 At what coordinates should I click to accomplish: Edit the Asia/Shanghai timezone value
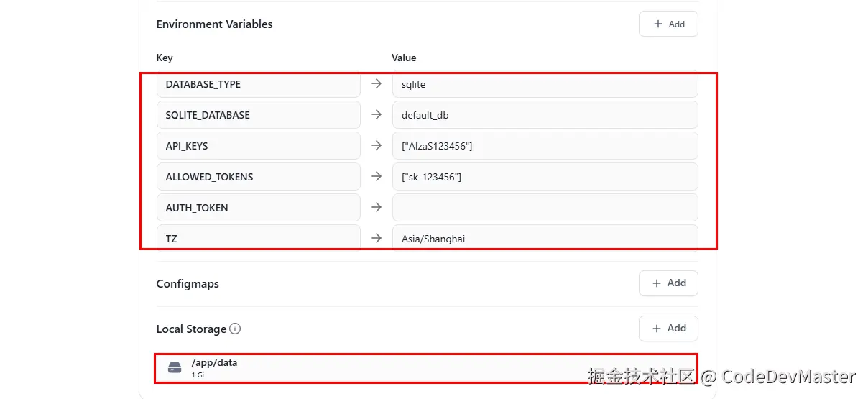545,238
